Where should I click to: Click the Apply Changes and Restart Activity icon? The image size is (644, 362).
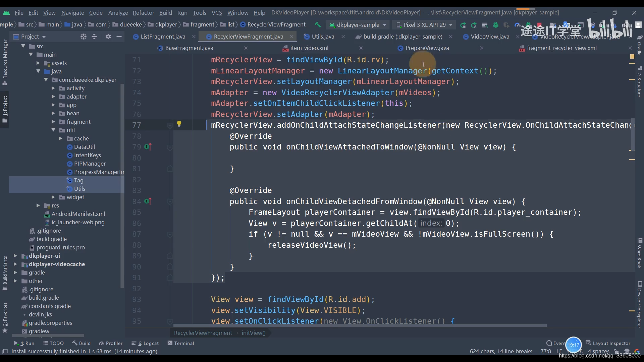click(463, 25)
